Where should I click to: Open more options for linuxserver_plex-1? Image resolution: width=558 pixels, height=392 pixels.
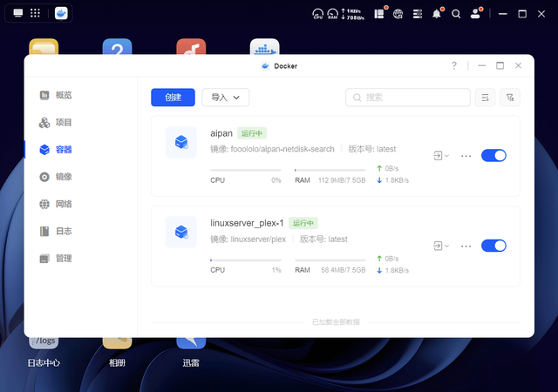(x=466, y=247)
